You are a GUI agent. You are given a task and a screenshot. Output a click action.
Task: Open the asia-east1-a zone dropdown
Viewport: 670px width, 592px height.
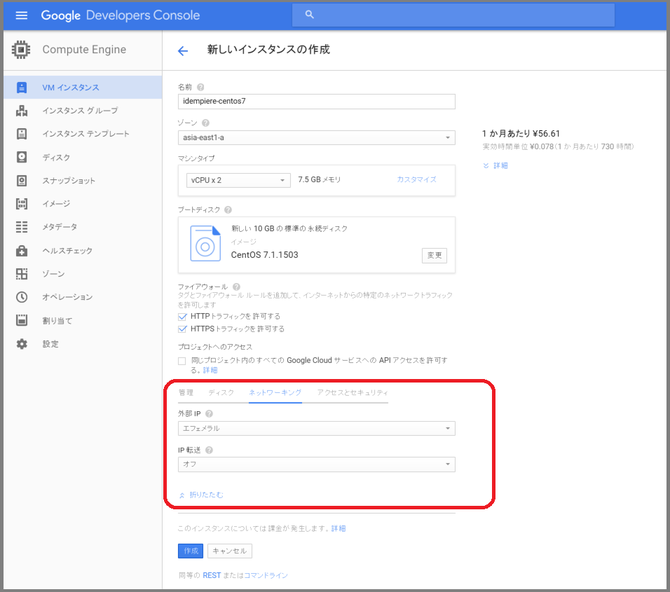[x=317, y=138]
